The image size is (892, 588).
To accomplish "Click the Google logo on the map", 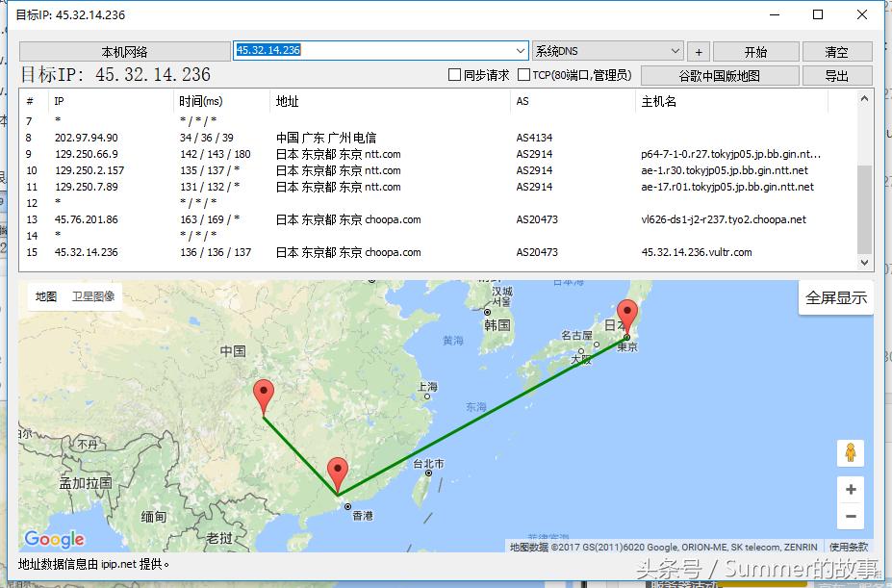I will [53, 539].
